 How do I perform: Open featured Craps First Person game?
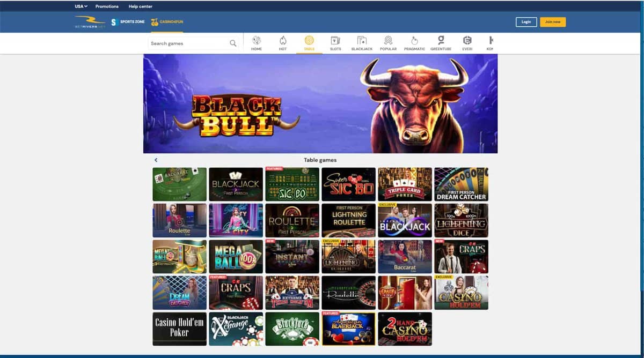coord(236,293)
